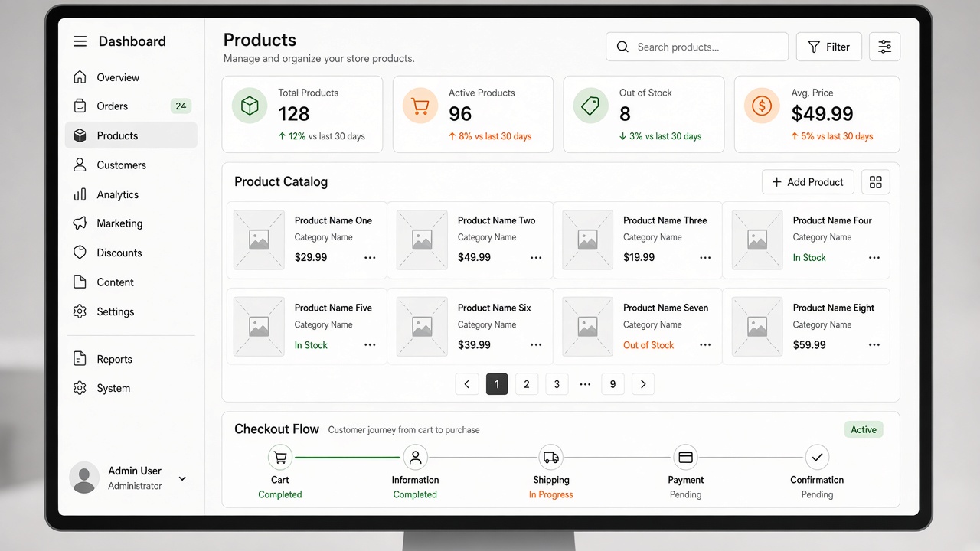
Task: Select the Confirmation step checkmark icon
Action: [817, 458]
